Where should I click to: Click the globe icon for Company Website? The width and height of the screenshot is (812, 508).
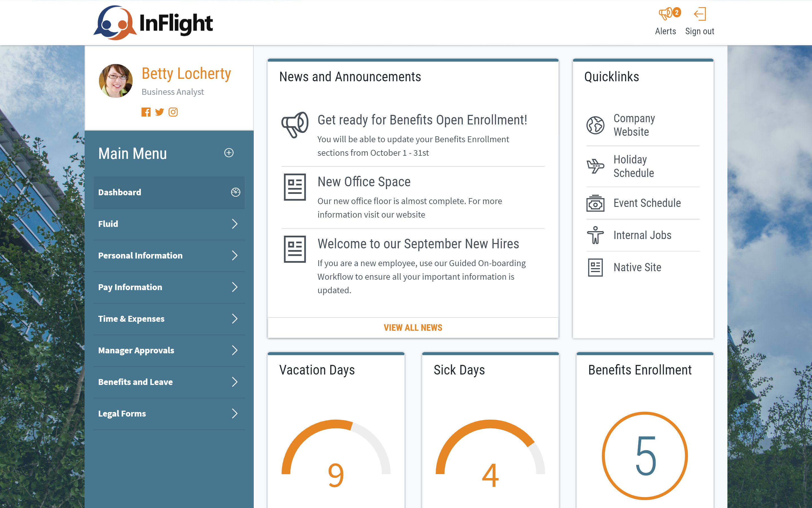tap(595, 125)
